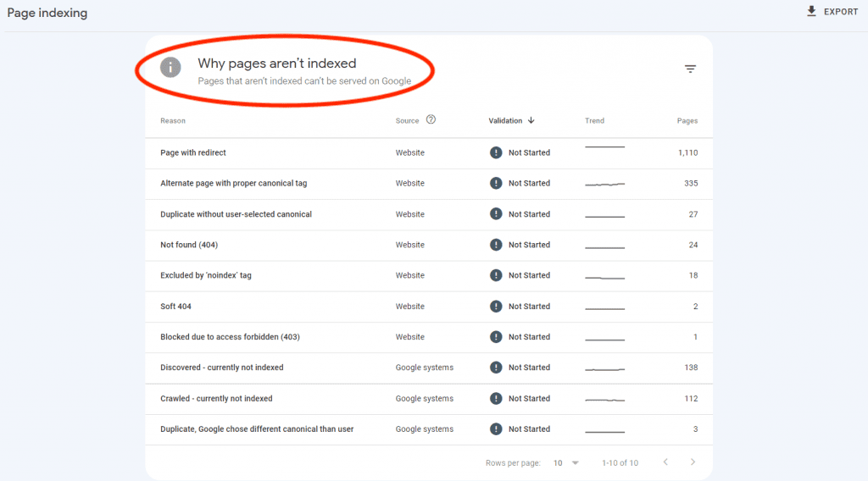Go to next page of results

(693, 462)
